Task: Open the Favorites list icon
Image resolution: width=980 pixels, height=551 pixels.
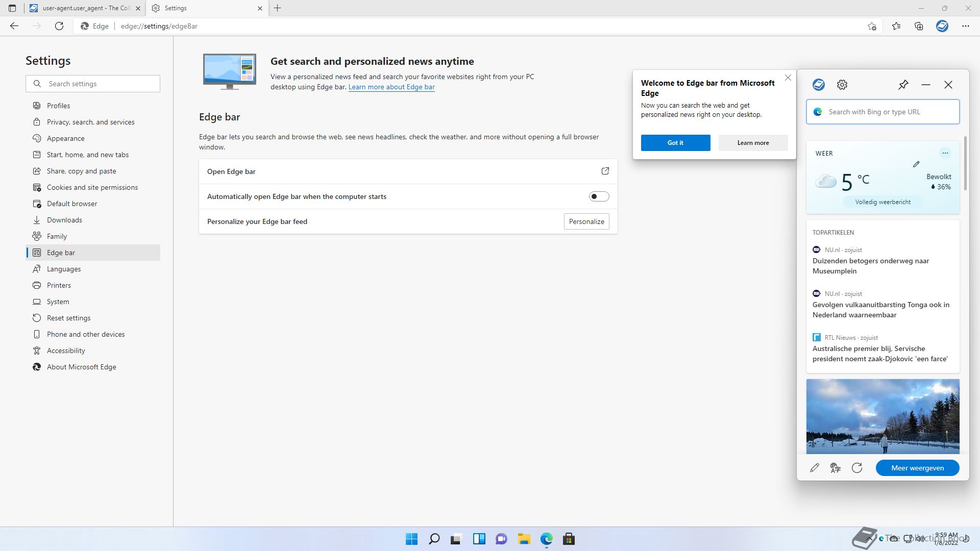Action: point(896,26)
